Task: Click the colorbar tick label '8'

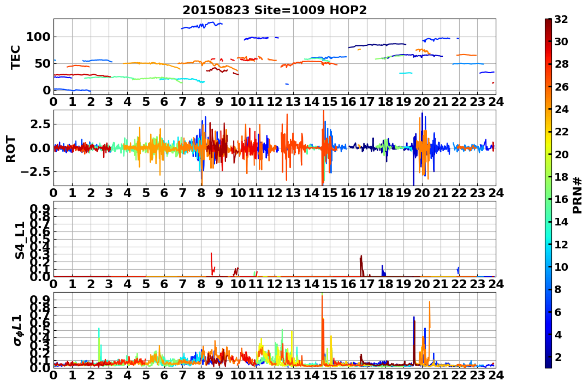Action: (x=557, y=289)
